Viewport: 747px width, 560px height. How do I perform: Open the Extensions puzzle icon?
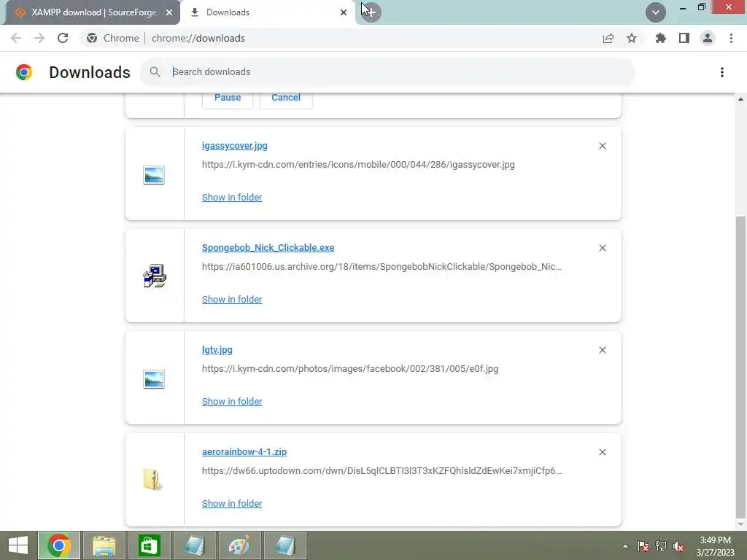pyautogui.click(x=660, y=38)
